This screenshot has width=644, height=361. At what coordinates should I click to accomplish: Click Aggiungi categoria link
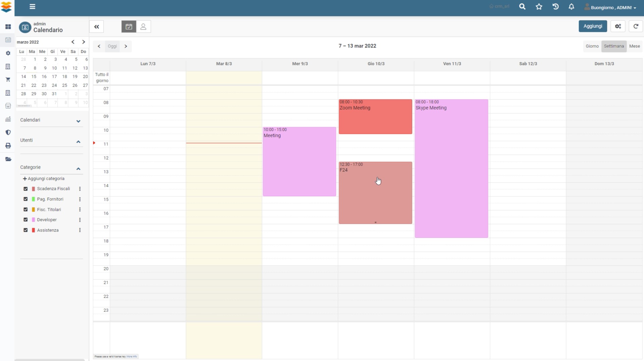pyautogui.click(x=44, y=179)
